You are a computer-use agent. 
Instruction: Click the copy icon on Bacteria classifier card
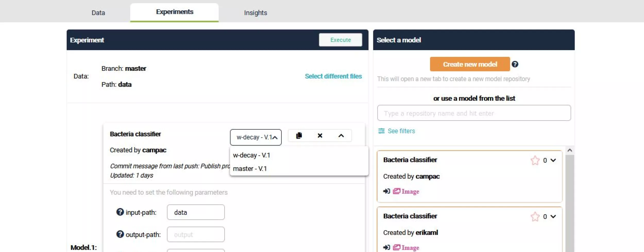(x=299, y=136)
